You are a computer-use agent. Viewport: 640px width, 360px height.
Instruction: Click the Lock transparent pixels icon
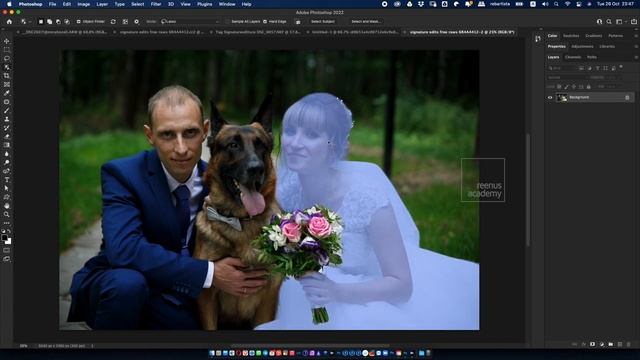(559, 87)
